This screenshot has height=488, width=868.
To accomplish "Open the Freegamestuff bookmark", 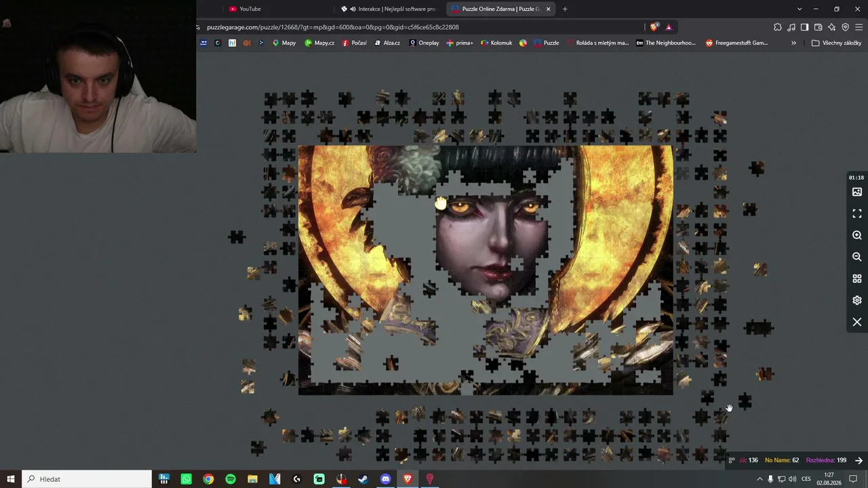I will (736, 43).
